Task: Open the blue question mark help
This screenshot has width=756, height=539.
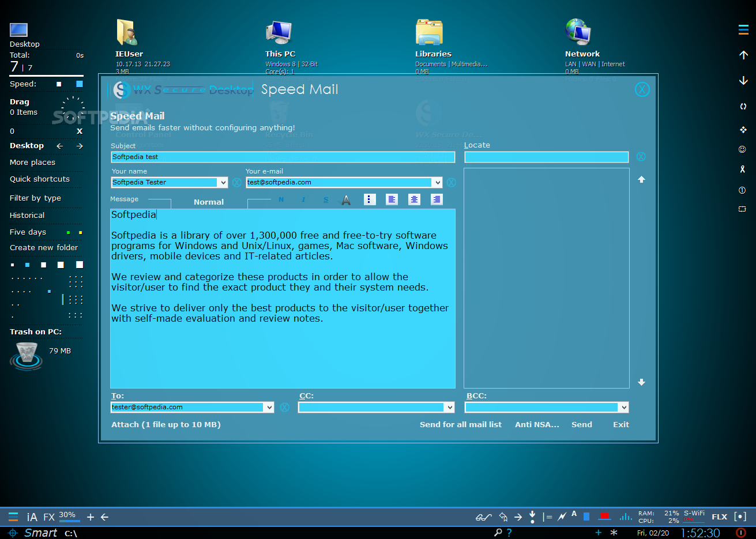Action: tap(509, 533)
